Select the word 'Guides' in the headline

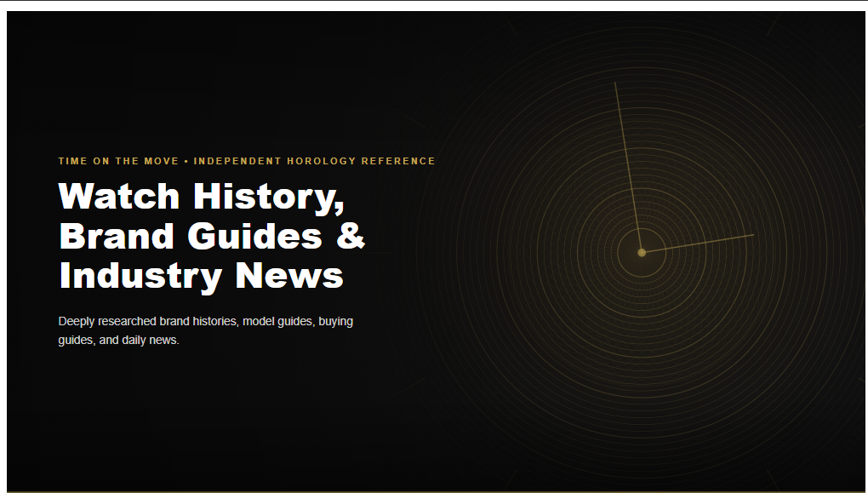[254, 235]
